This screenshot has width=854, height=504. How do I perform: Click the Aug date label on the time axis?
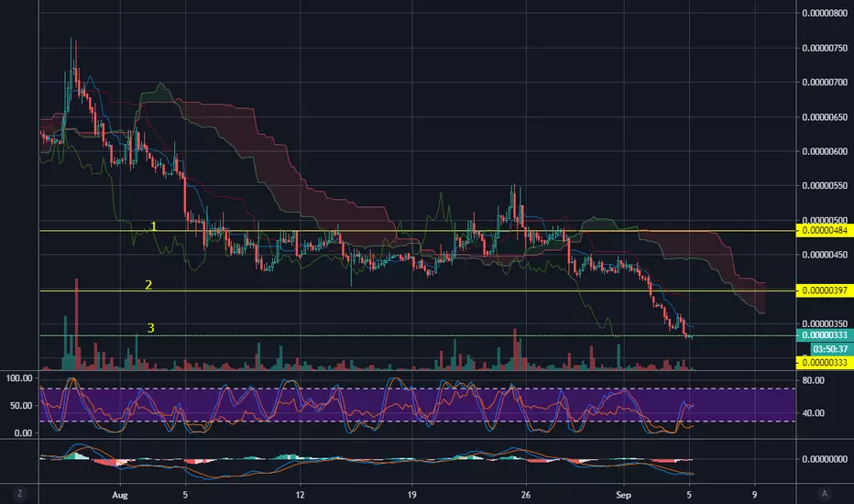pyautogui.click(x=120, y=495)
